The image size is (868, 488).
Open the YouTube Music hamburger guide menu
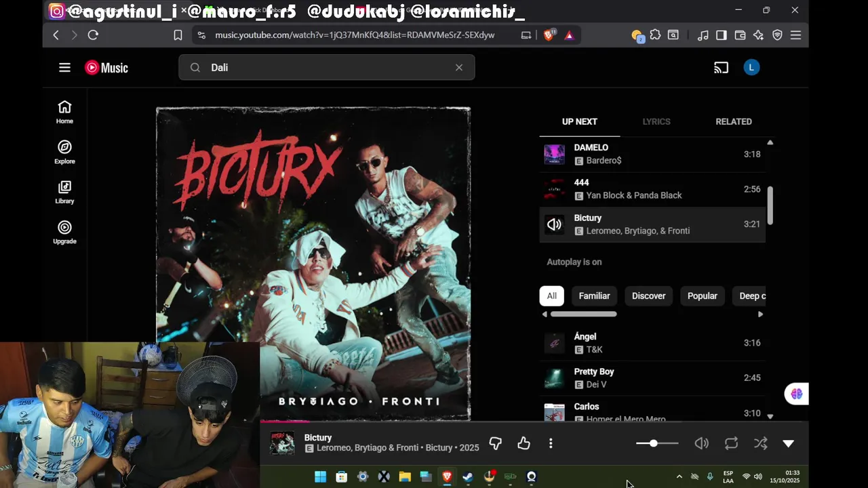coord(64,68)
